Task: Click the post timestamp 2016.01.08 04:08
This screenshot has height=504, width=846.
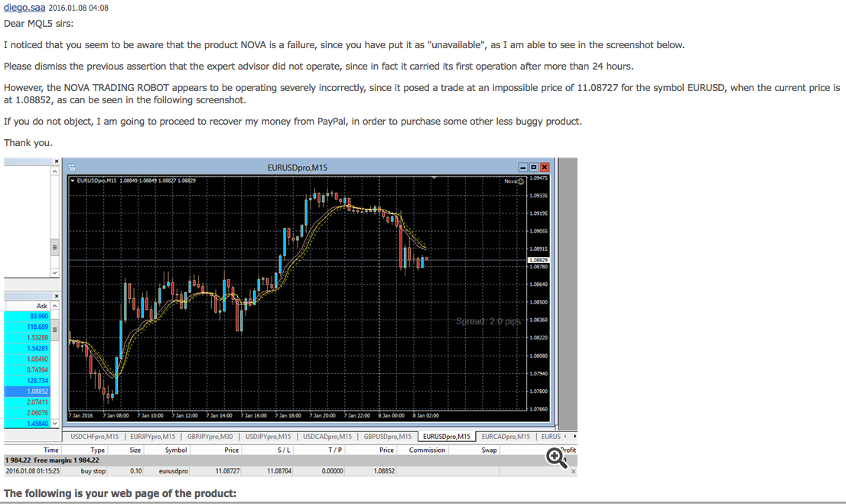Action: point(78,8)
